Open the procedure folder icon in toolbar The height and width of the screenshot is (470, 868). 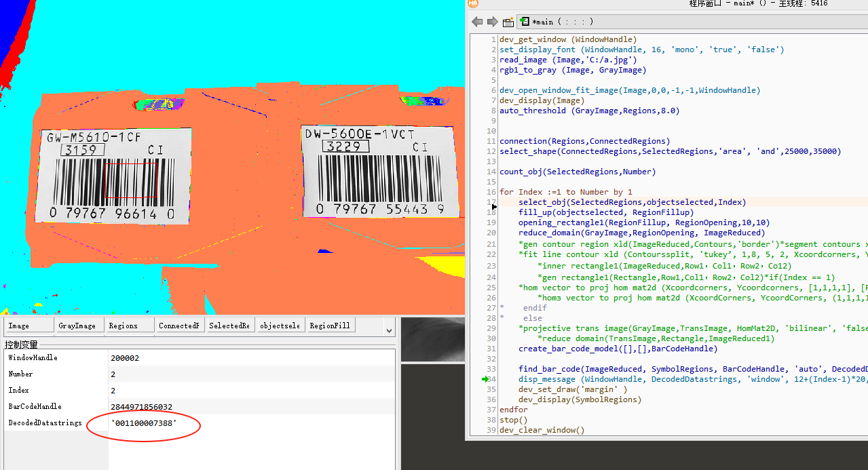point(508,22)
